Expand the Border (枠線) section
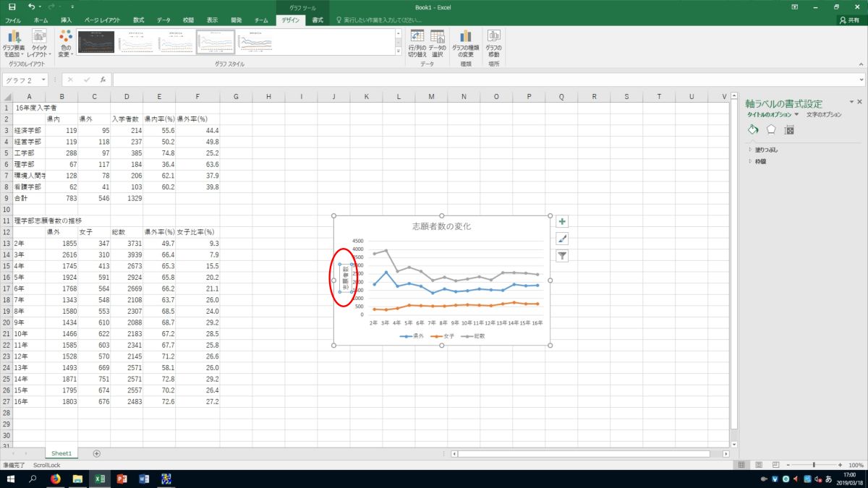 point(759,161)
